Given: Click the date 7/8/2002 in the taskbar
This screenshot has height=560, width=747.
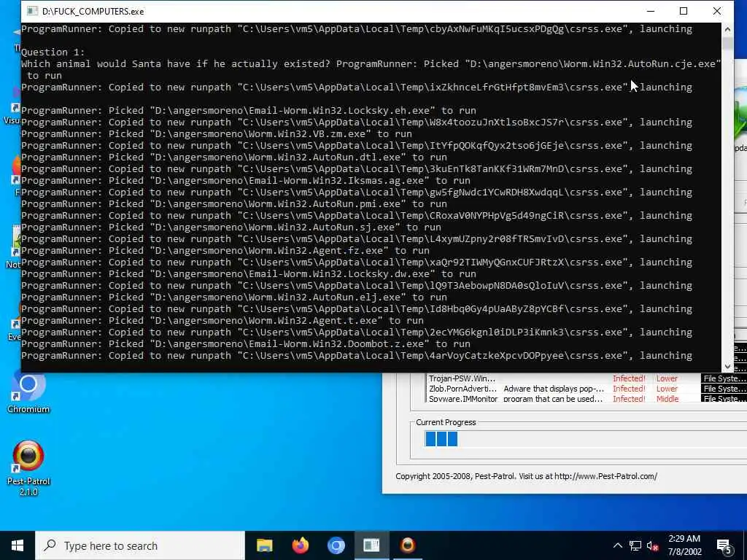Looking at the screenshot, I should tap(684, 552).
